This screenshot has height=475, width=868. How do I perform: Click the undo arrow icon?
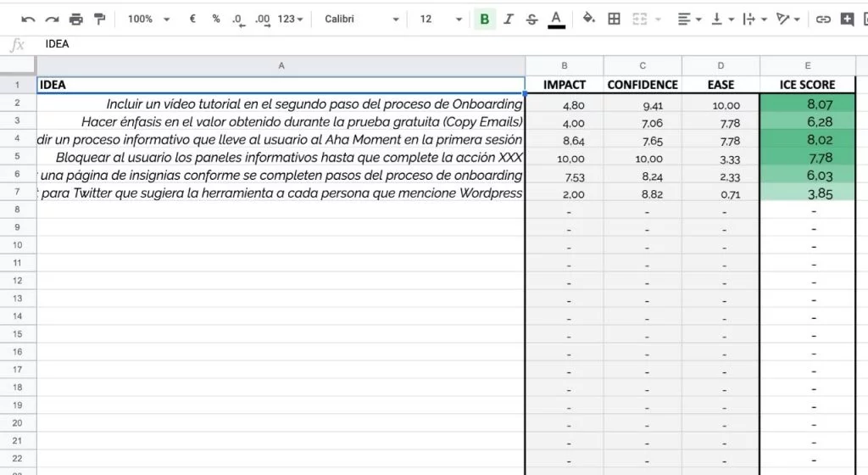point(29,19)
